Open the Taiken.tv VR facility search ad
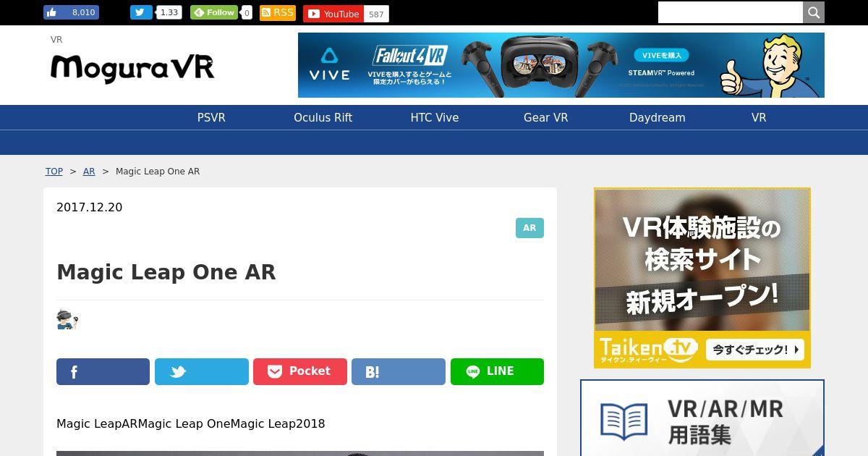Screen dimensions: 868x456 (702, 278)
